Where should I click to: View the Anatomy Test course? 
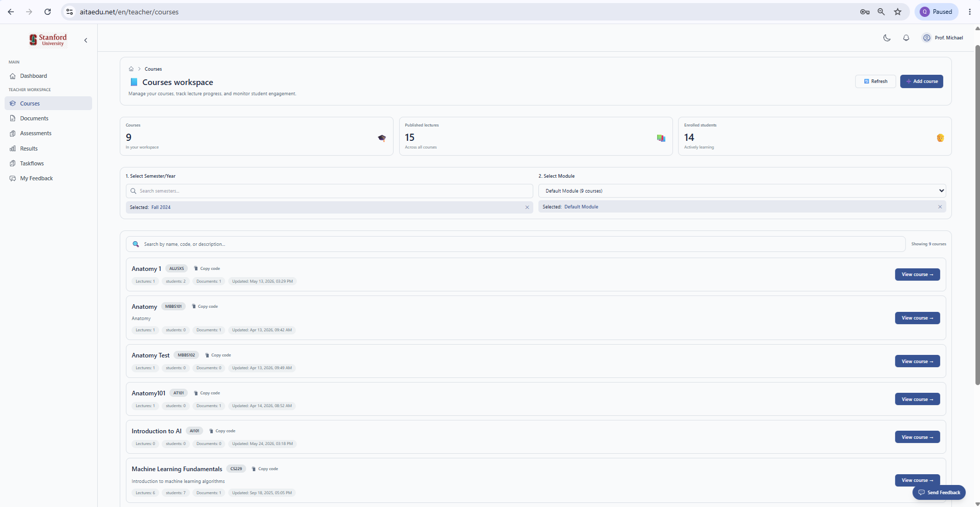pos(917,362)
